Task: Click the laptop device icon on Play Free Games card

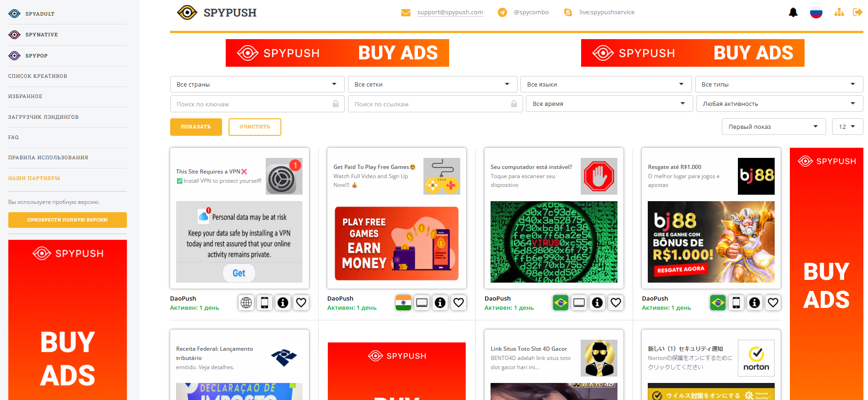Action: pos(422,302)
